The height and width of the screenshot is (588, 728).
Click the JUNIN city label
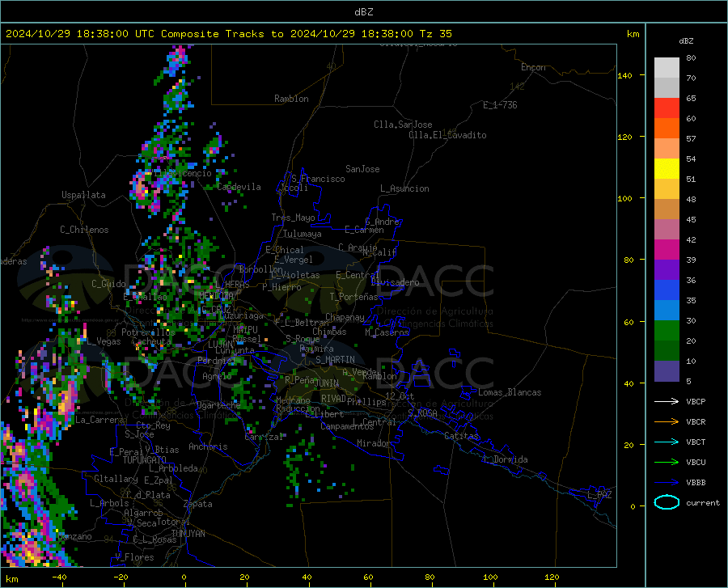click(327, 383)
